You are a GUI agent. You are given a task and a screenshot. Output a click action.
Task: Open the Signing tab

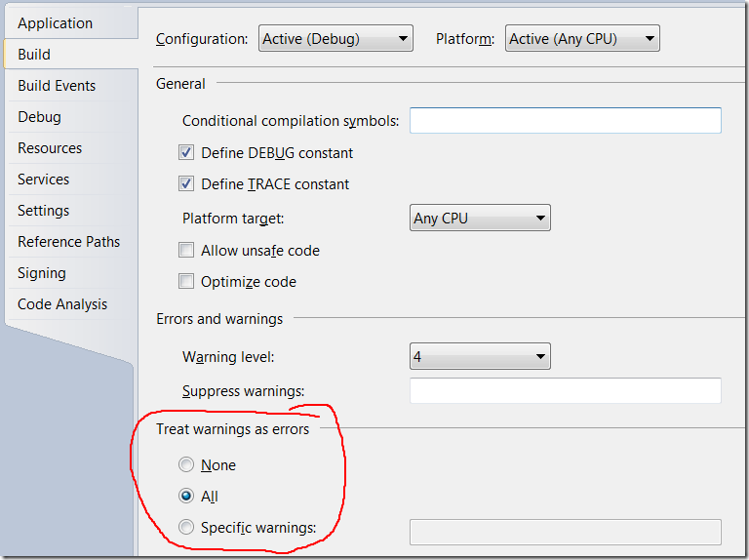42,273
